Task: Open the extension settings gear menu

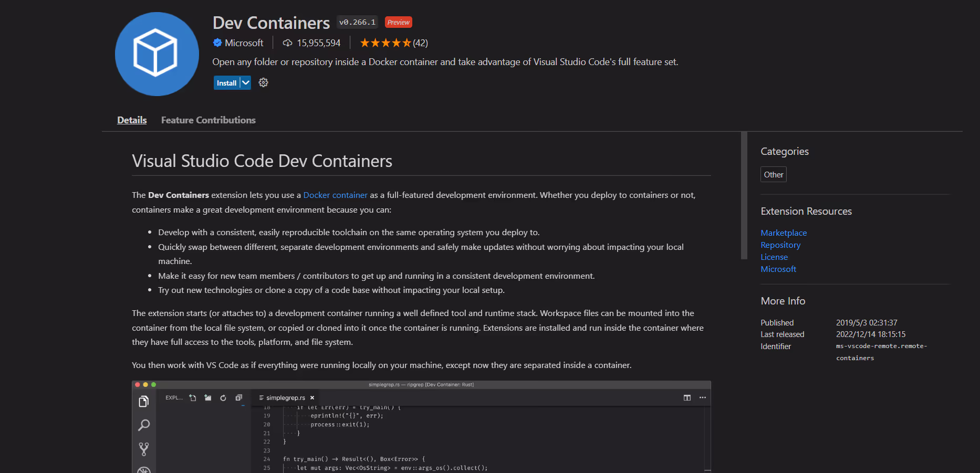Action: (x=264, y=82)
